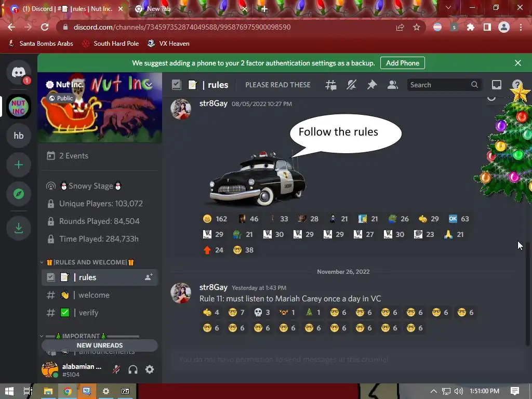Open Threads icon in channel header

click(x=331, y=85)
